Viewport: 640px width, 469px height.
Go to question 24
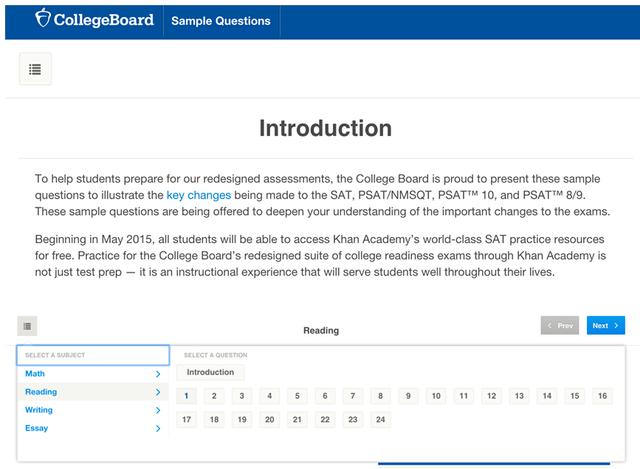380,420
